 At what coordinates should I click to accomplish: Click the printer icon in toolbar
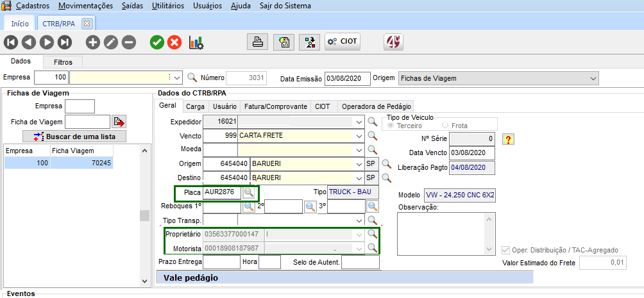[257, 42]
